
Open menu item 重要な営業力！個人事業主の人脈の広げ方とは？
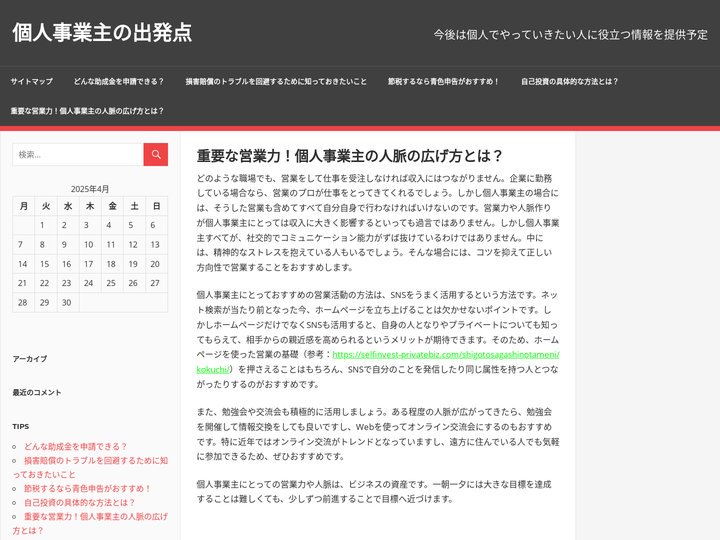[87, 111]
